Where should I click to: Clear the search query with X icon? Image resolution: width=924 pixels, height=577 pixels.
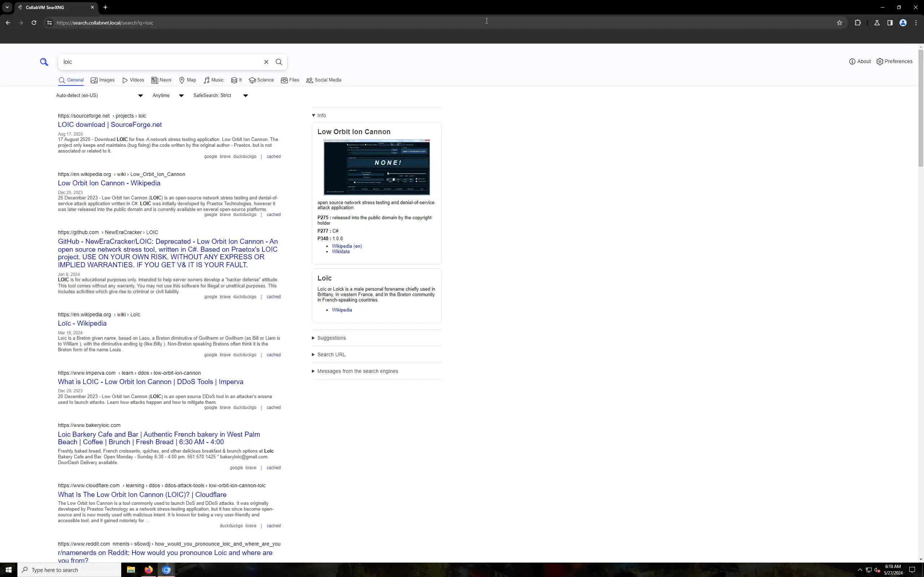[266, 62]
